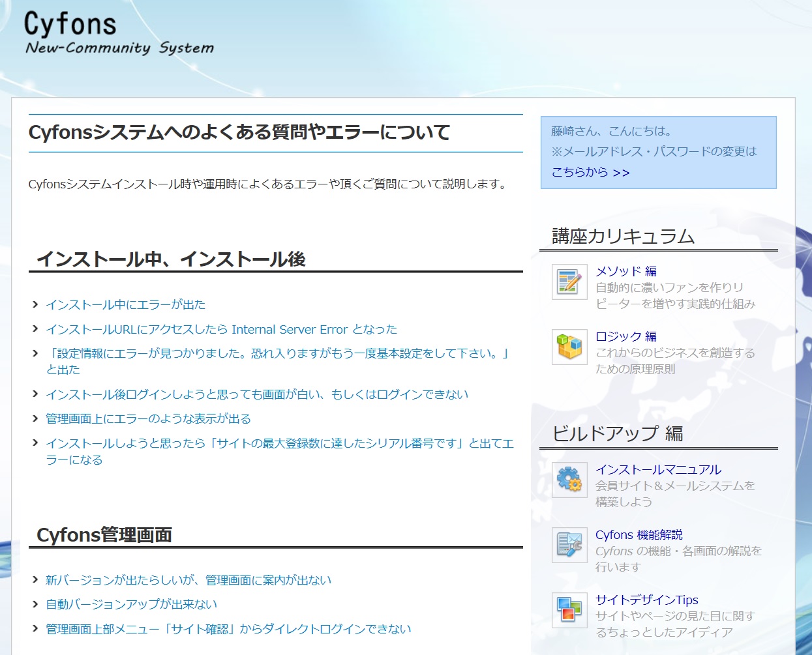Open 新バージョンが出たらしいが案内が出ない link
This screenshot has width=812, height=655.
(187, 579)
